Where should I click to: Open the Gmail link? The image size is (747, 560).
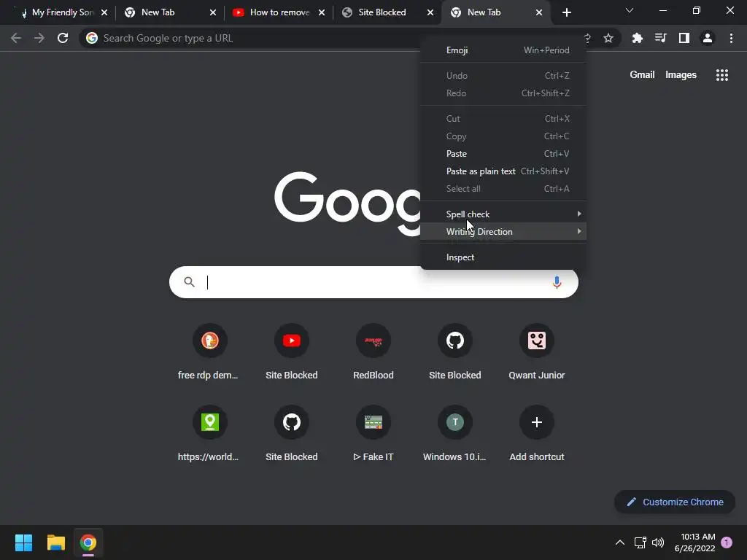click(642, 75)
